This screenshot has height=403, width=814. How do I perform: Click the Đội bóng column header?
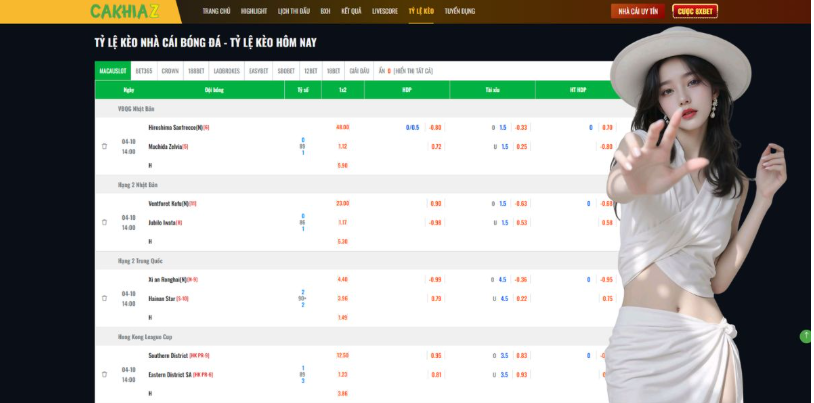[214, 90]
